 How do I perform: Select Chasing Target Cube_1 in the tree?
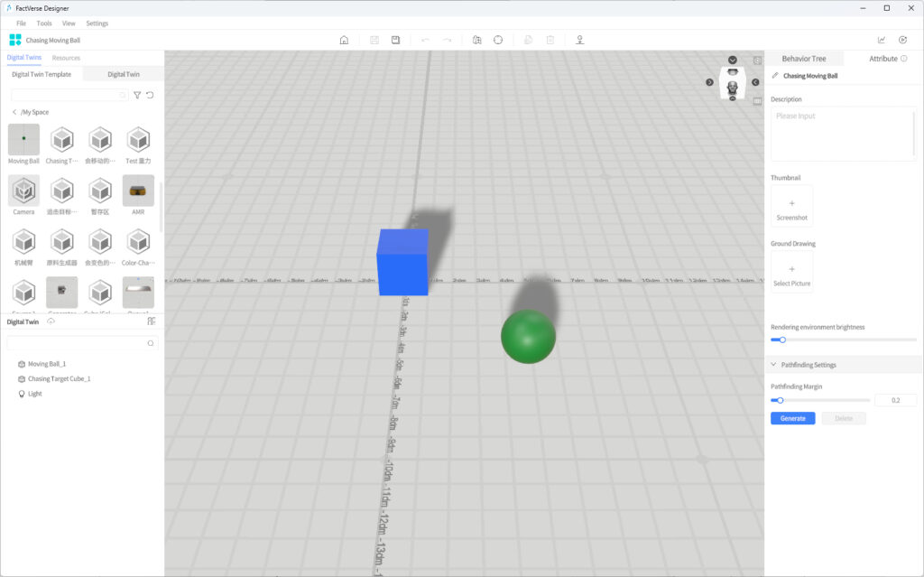point(59,378)
